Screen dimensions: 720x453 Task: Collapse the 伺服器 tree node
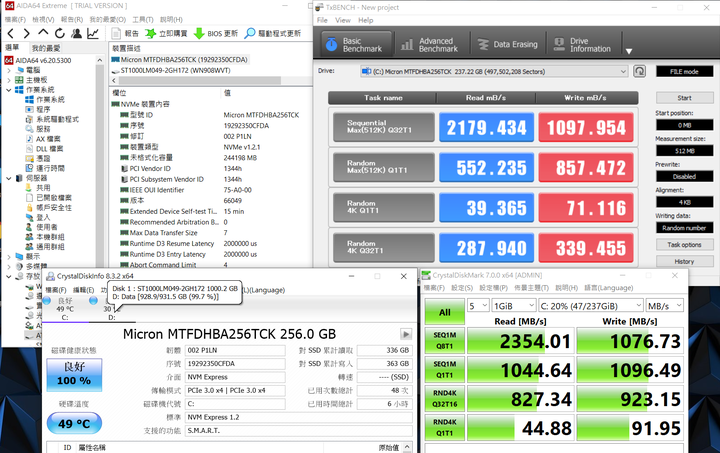click(x=9, y=178)
